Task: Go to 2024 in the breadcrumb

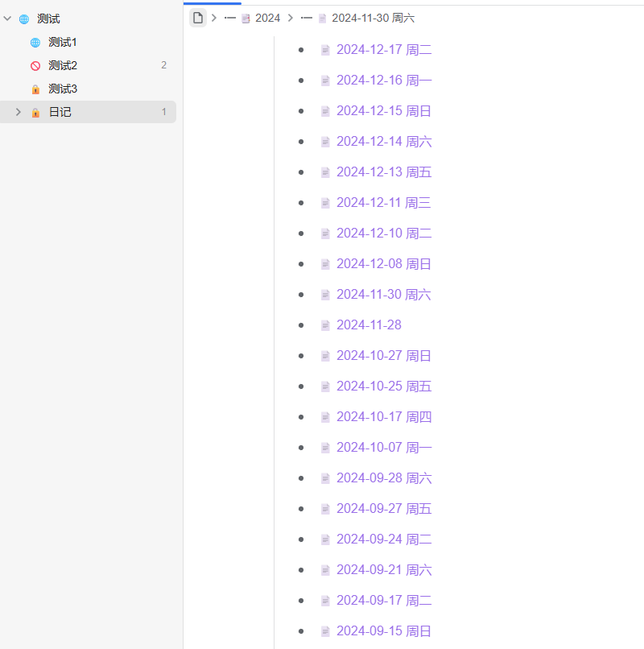Action: tap(268, 19)
